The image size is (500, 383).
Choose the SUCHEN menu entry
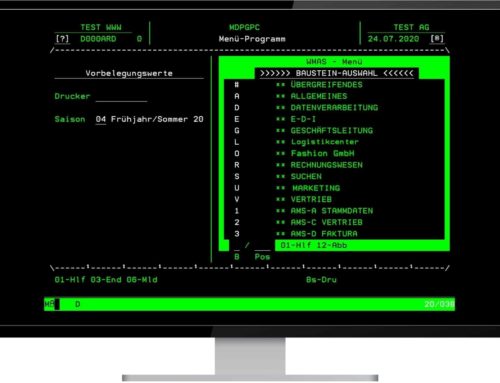[306, 176]
